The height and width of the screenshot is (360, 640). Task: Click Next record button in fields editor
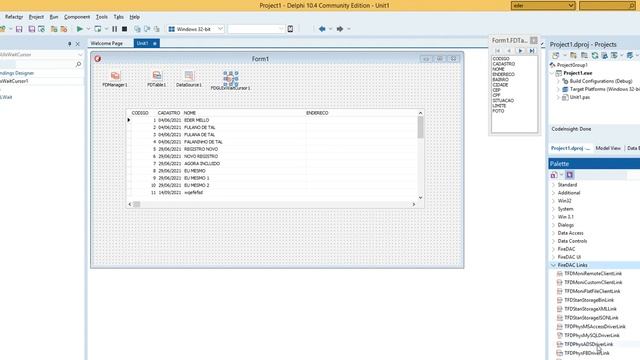(x=520, y=51)
